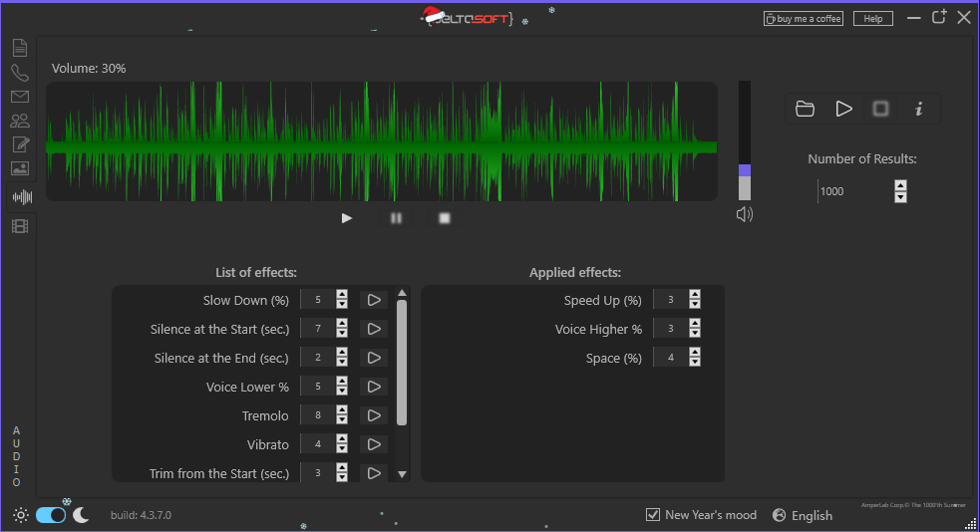This screenshot has width=980, height=532.
Task: Click the speaker volume icon
Action: coord(745,215)
